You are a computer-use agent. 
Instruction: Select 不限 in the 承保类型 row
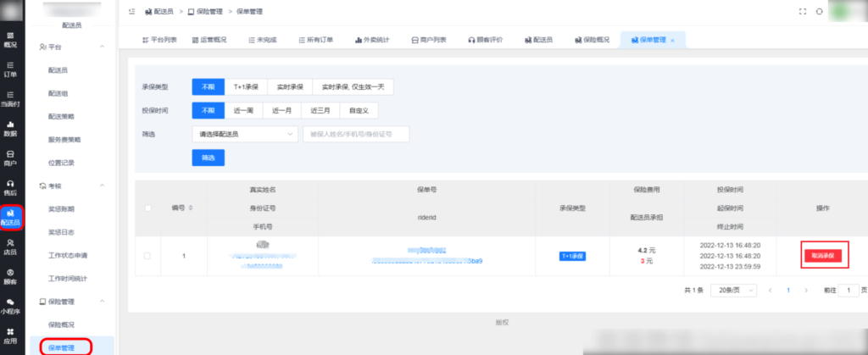pos(209,86)
